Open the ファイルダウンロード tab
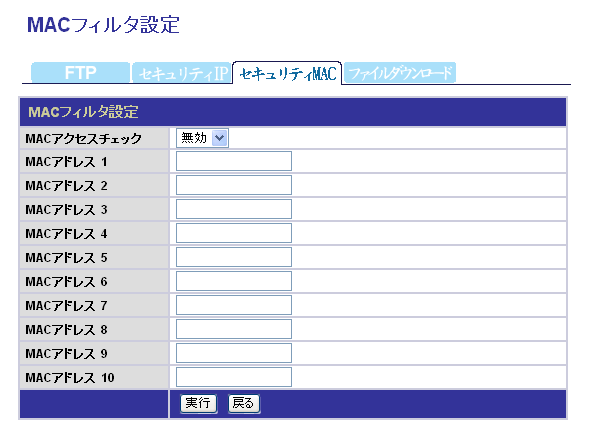 (400, 72)
